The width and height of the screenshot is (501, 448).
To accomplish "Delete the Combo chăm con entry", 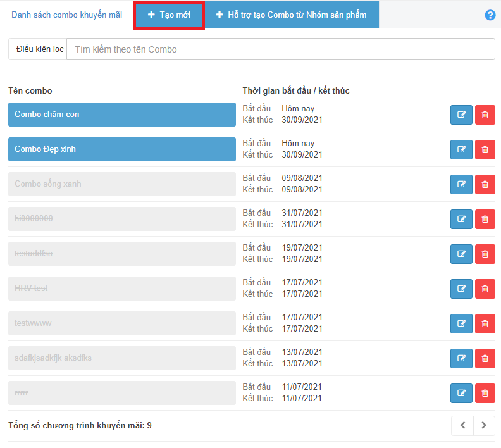I will (485, 115).
